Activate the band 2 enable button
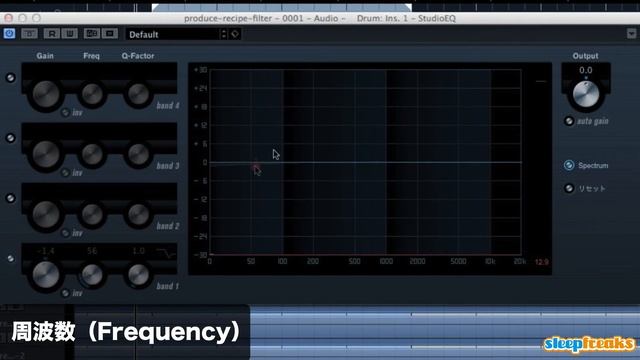The image size is (640, 360). point(11,198)
